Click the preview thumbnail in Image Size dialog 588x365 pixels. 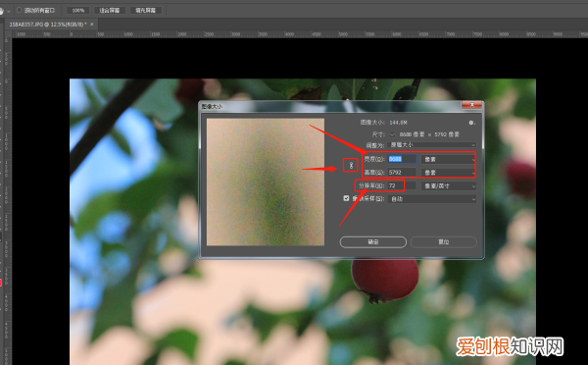(266, 182)
